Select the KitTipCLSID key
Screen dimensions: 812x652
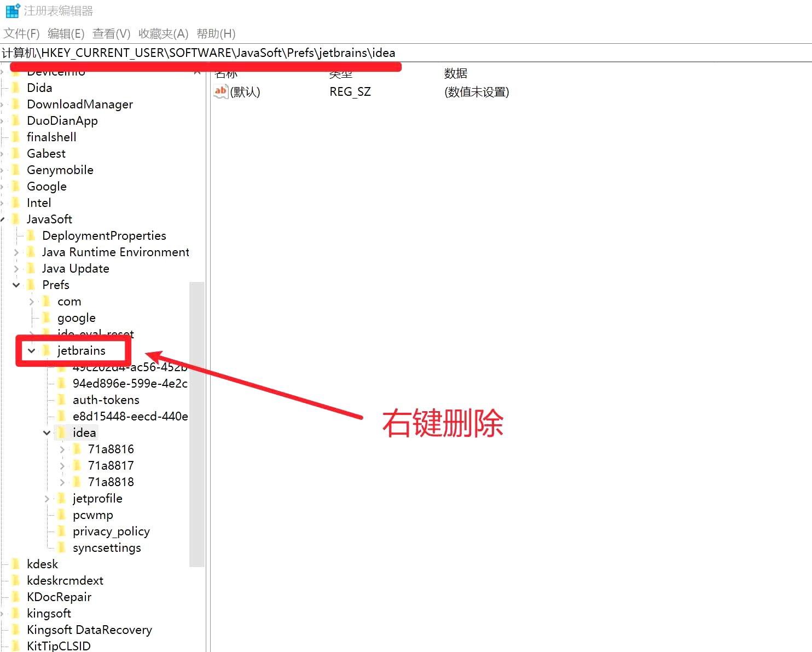[59, 646]
